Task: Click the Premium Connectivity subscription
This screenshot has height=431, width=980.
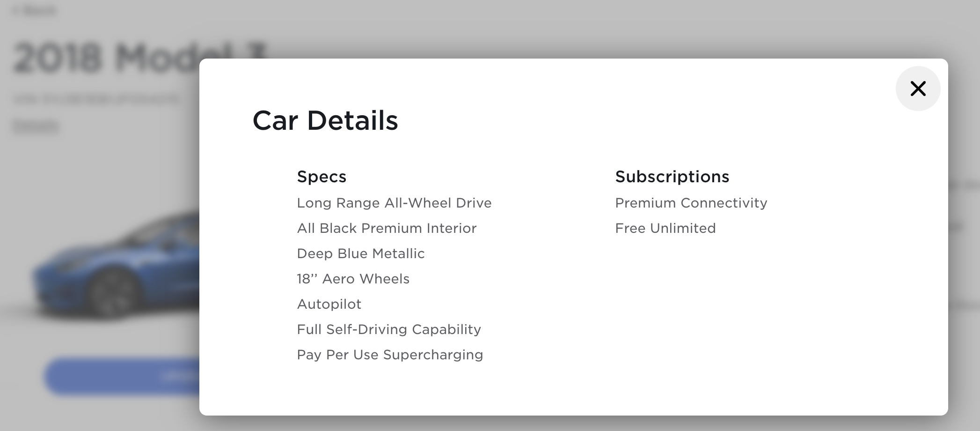Action: [x=691, y=203]
